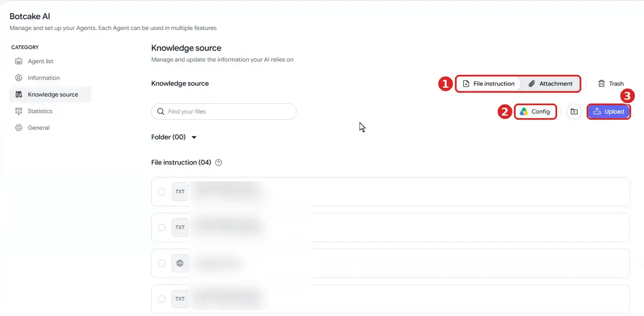Select Knowledge source sidebar item
This screenshot has height=316, width=644.
(x=50, y=95)
